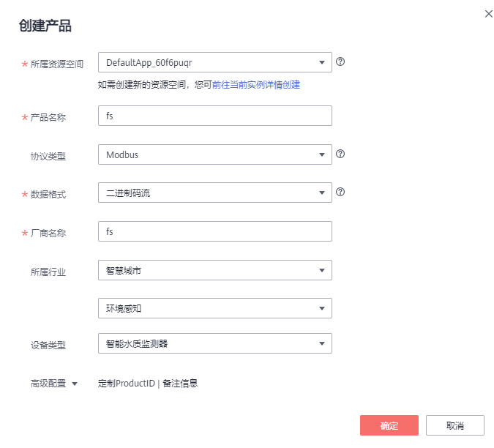Close the 创建产品 dialog with X

tap(489, 14)
